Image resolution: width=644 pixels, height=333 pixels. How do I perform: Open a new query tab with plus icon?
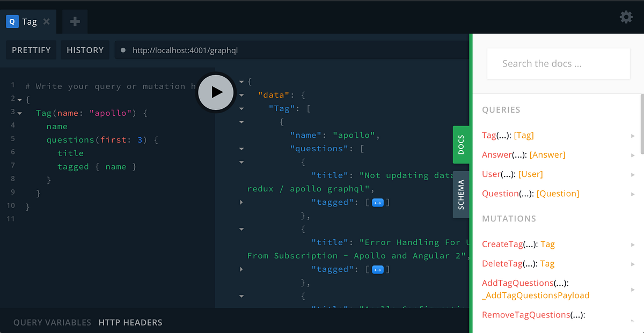pyautogui.click(x=75, y=21)
